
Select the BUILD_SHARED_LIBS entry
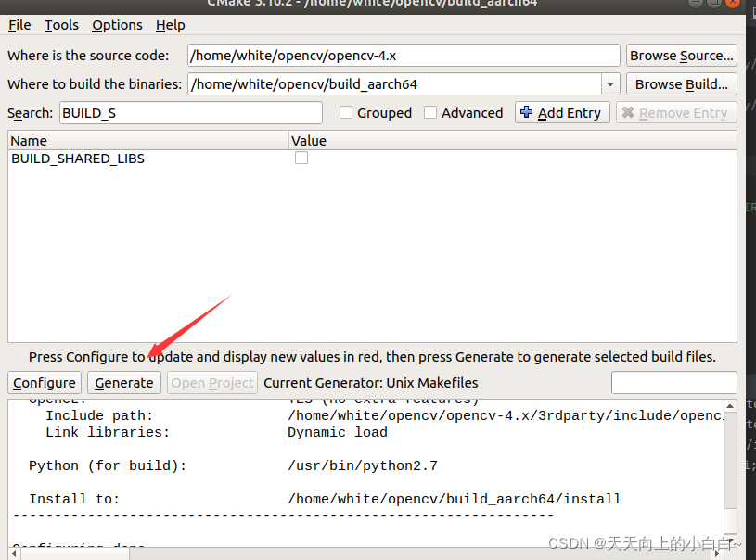78,159
